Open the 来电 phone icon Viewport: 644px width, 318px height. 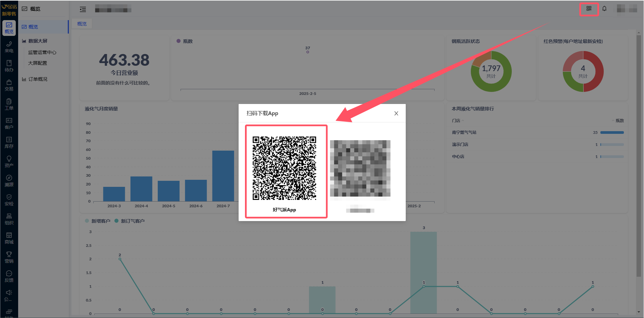[x=9, y=47]
